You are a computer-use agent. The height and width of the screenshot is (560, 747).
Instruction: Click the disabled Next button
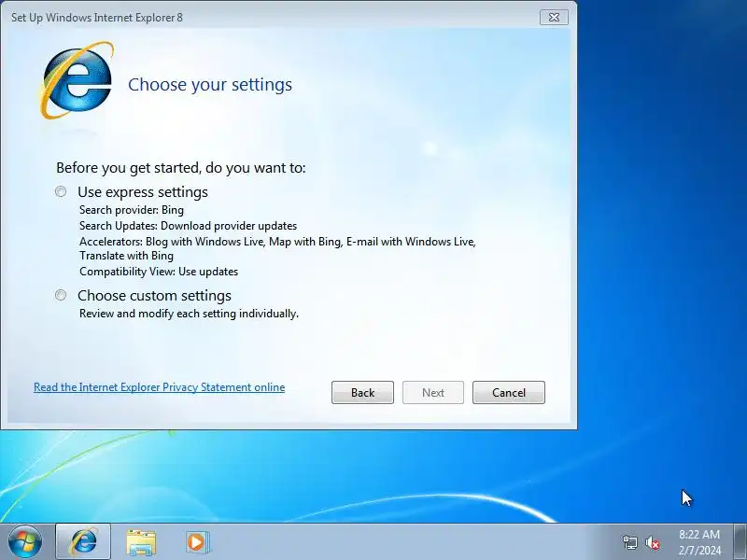coord(433,392)
